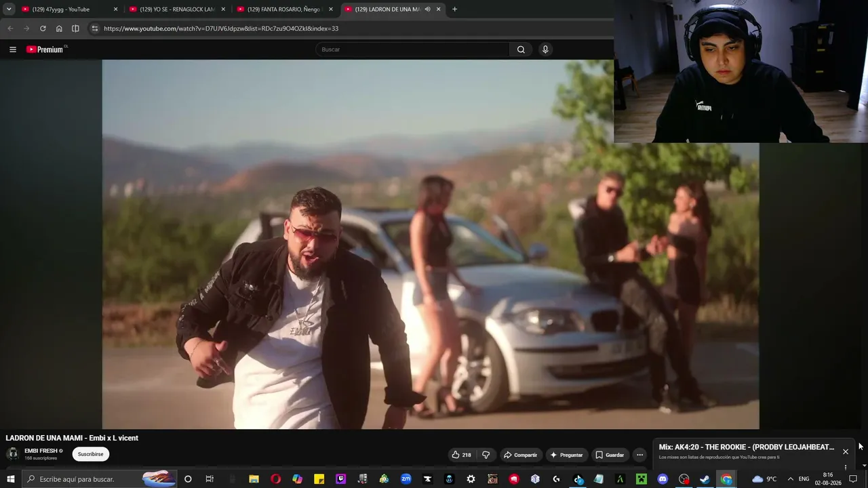Viewport: 868px width, 488px height.
Task: Open the taskbar clock and calendar
Action: click(828, 479)
